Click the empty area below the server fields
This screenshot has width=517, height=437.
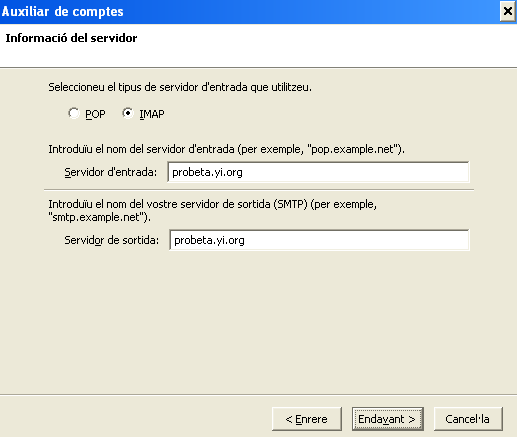[258, 322]
